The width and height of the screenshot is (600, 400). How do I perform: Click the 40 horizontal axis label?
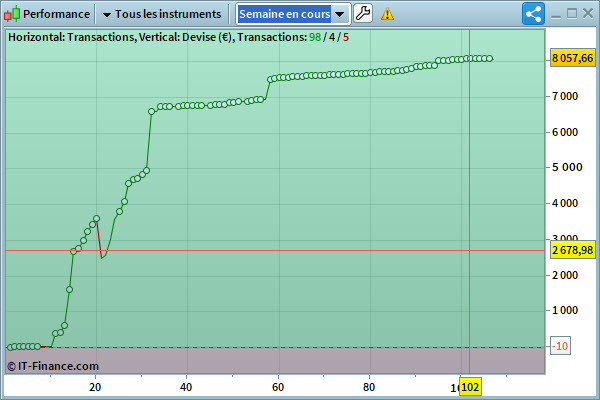[x=186, y=387]
